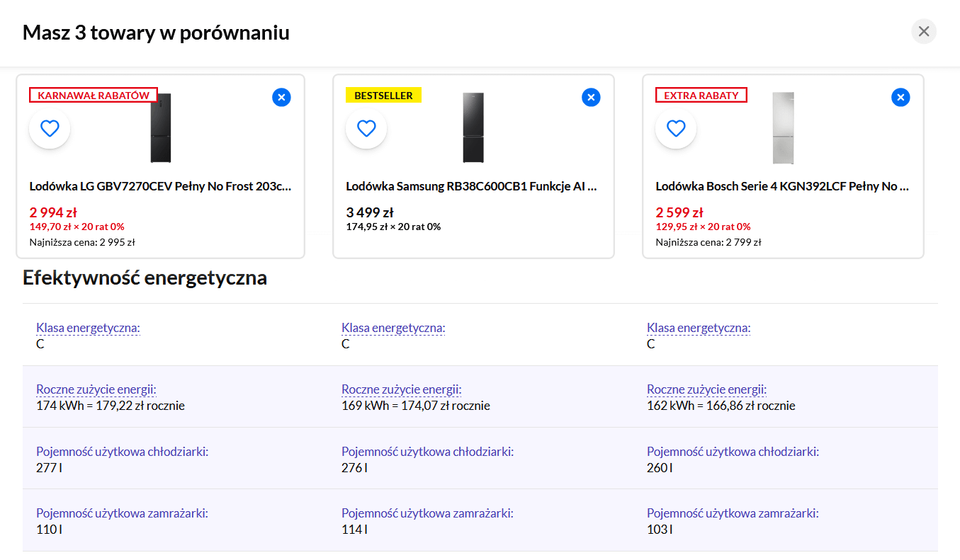
Task: Click value 174 kWh = 179,22 zł rocznie
Action: pyautogui.click(x=111, y=406)
